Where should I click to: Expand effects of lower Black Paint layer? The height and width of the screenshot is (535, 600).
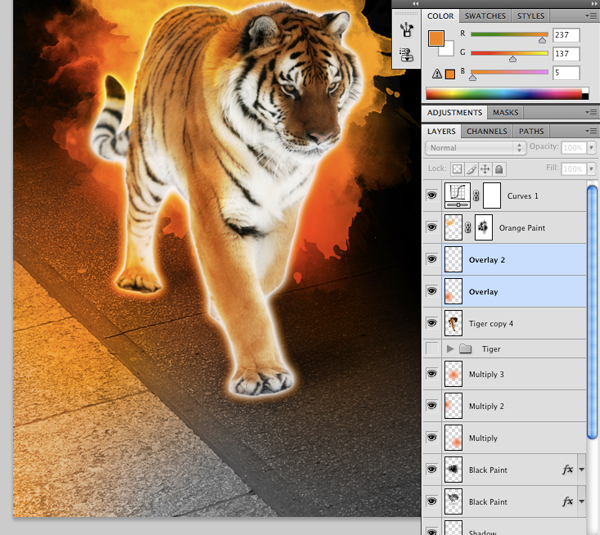[581, 501]
